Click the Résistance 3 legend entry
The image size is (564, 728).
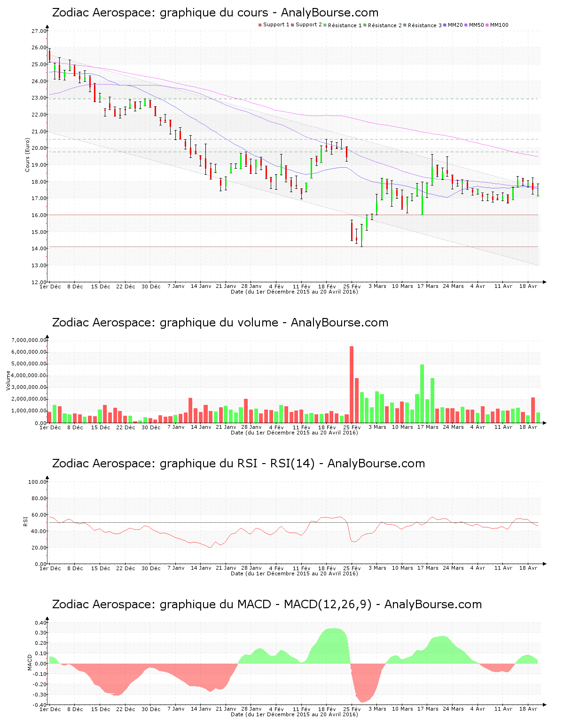423,25
